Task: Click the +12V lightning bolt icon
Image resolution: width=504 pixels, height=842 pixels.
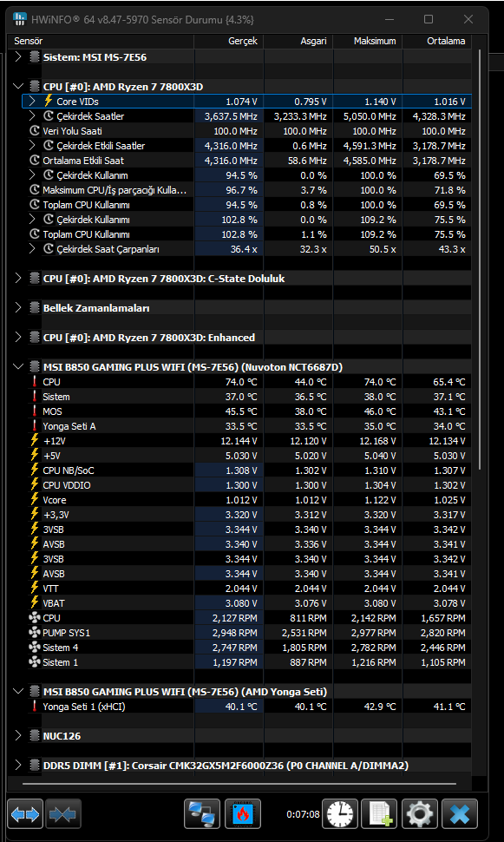Action: [35, 440]
